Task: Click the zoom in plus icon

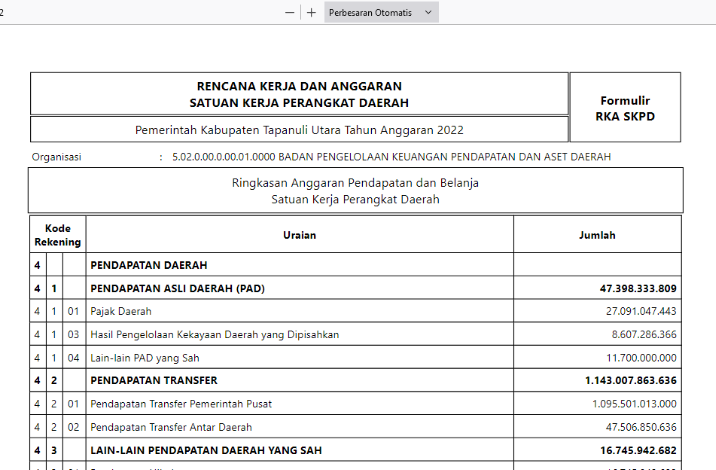Action: click(311, 12)
